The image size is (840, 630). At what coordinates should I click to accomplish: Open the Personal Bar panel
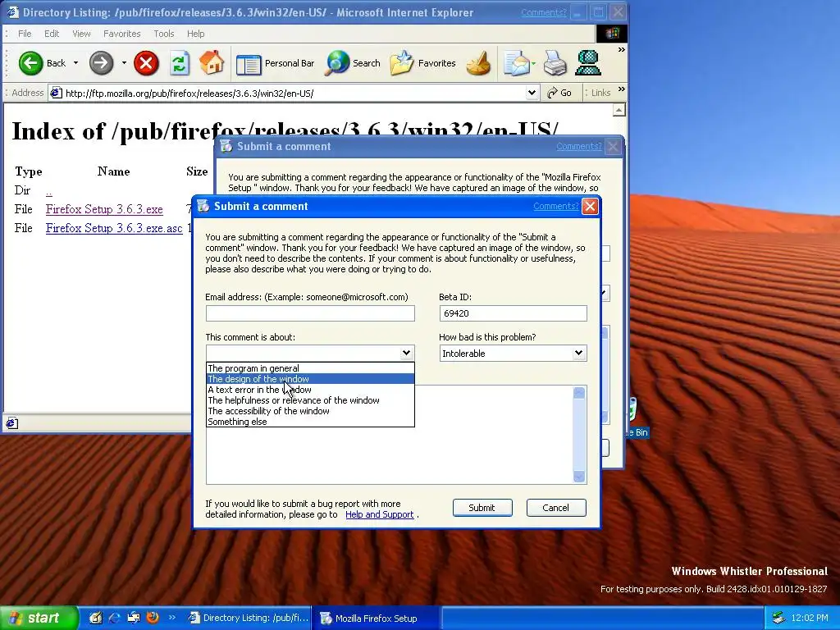click(x=275, y=63)
